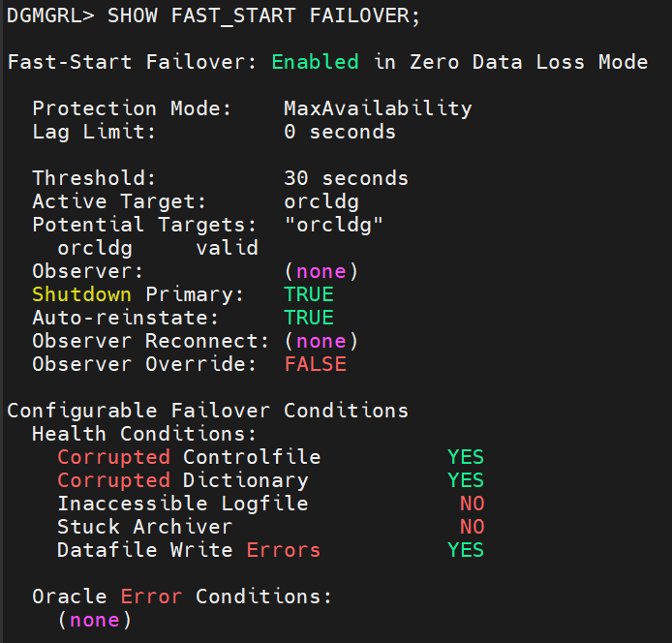Screen dimensions: 672x643
Task: Click the DGMGRL> prompt
Action: click(50, 16)
